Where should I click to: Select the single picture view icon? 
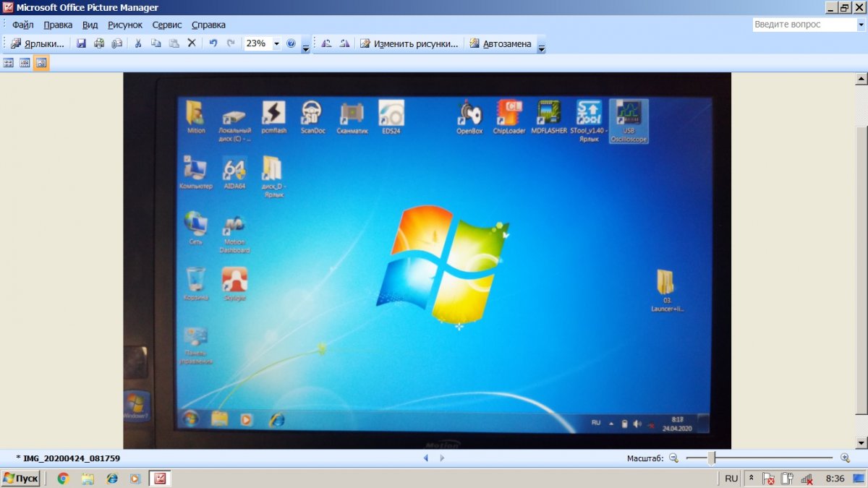click(41, 63)
